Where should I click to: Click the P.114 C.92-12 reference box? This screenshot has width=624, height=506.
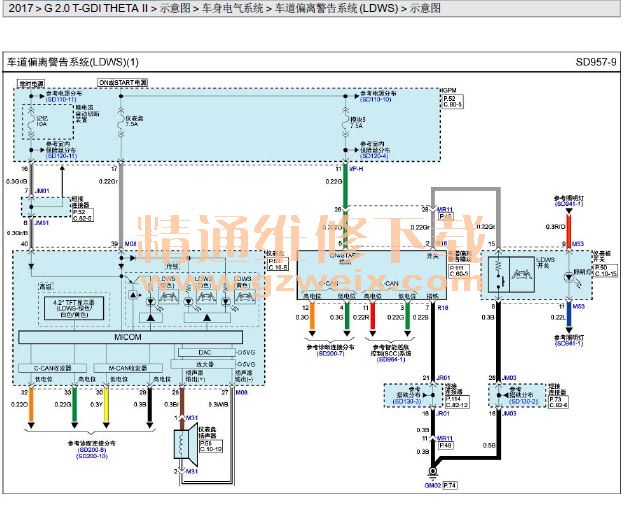click(457, 402)
